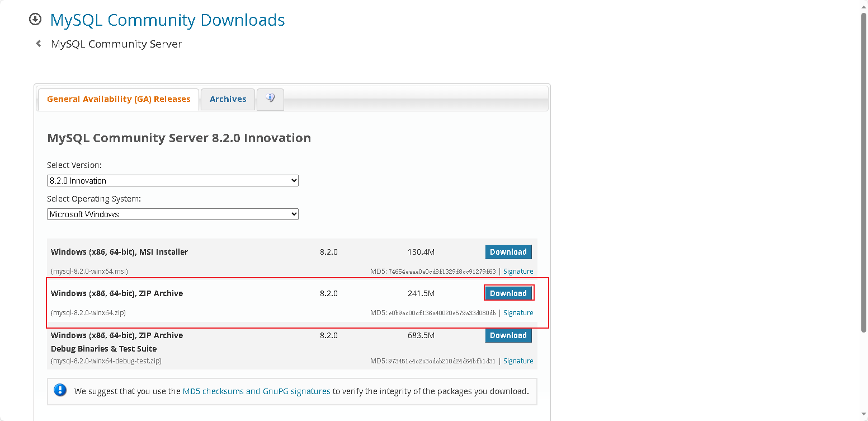The image size is (868, 421).
Task: Click the scrollbar down arrow
Action: [x=864, y=417]
